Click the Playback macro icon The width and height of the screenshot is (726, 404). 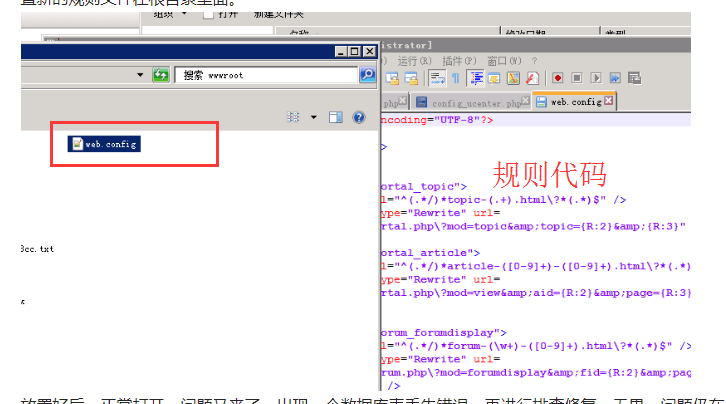pyautogui.click(x=595, y=78)
